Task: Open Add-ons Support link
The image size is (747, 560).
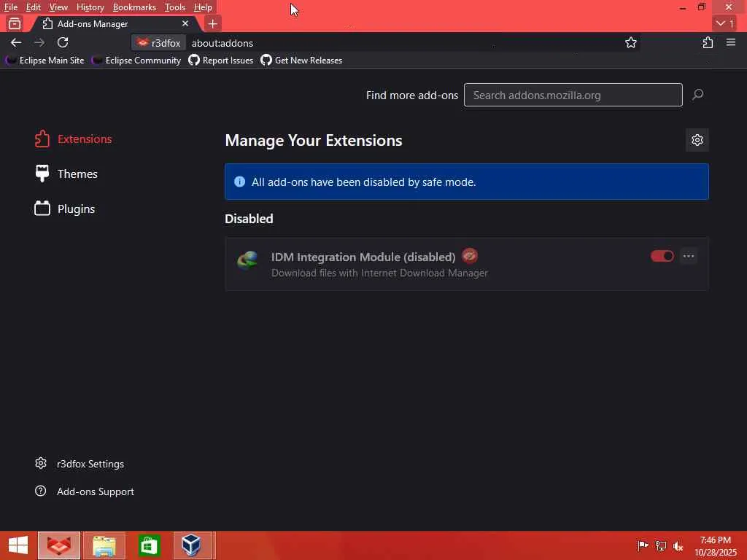Action: point(85,491)
